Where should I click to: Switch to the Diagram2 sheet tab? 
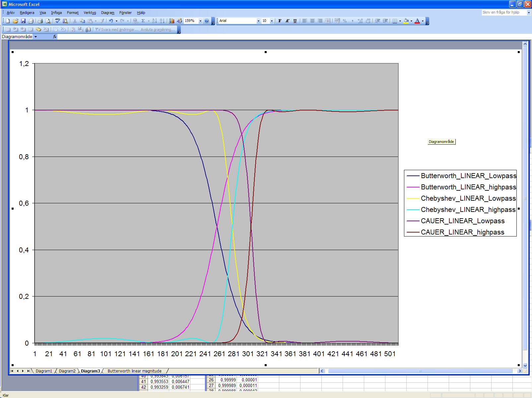click(x=67, y=371)
